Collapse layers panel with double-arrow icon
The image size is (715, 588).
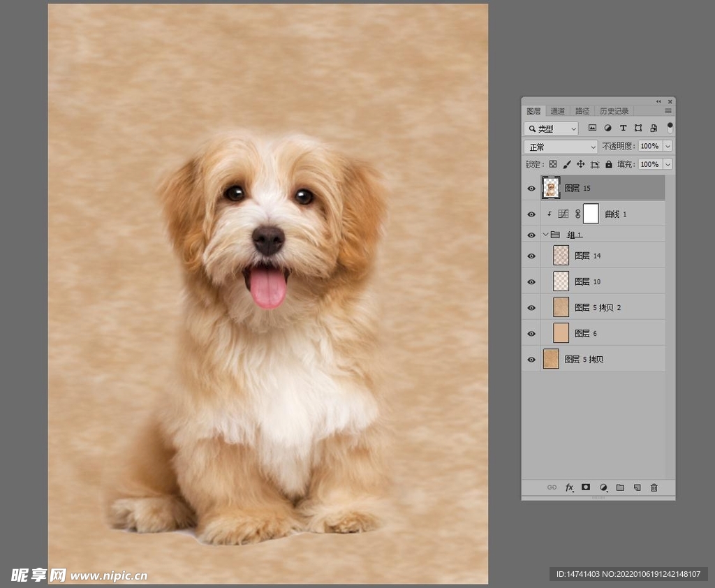pos(658,101)
